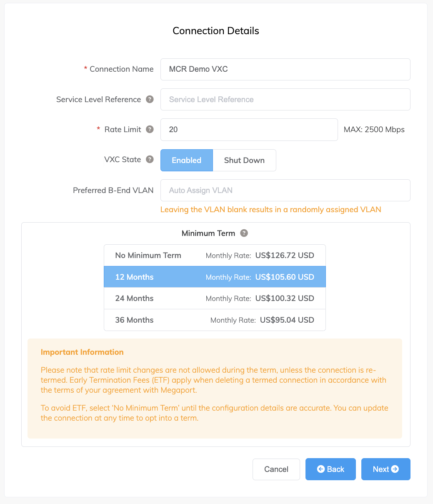Click the MAX: 2500 Mbps label
This screenshot has width=433, height=504.
tap(374, 129)
